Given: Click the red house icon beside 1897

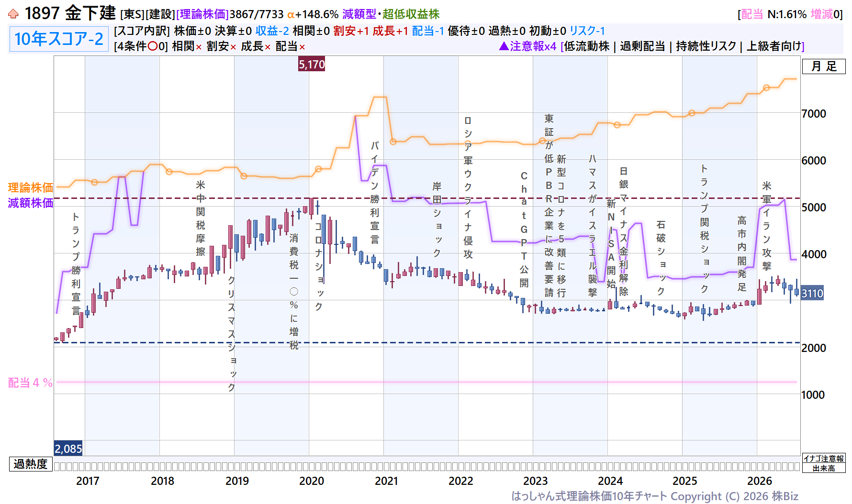Looking at the screenshot, I should point(13,14).
